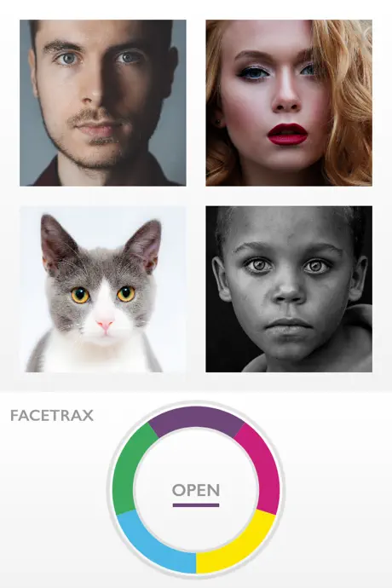This screenshot has width=392, height=588.
Task: Click the white dial center above OPEN
Action: pos(196,456)
